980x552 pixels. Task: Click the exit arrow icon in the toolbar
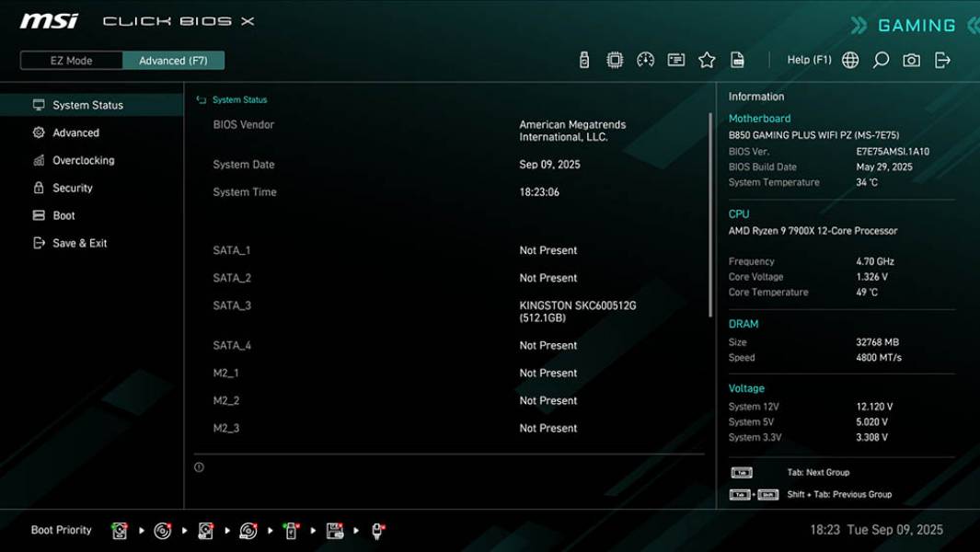[x=941, y=59]
